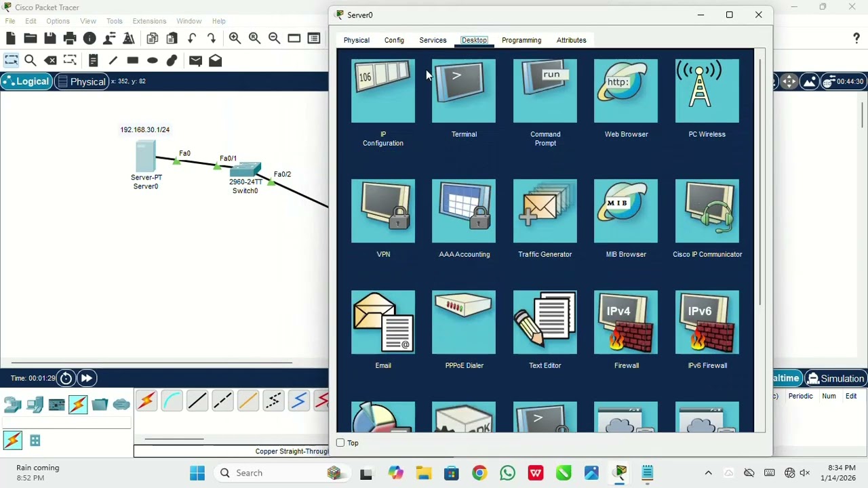Select the Add Simple PDU envelope
868x488 pixels.
(x=195, y=60)
